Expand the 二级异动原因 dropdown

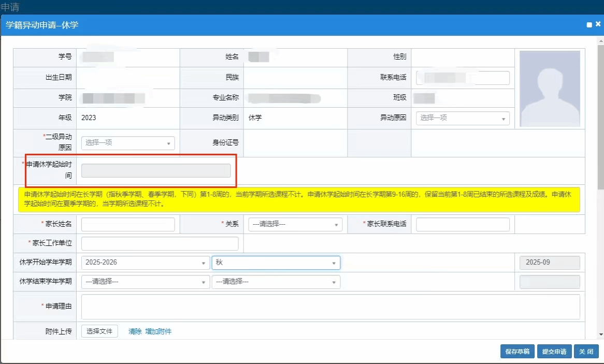point(128,143)
